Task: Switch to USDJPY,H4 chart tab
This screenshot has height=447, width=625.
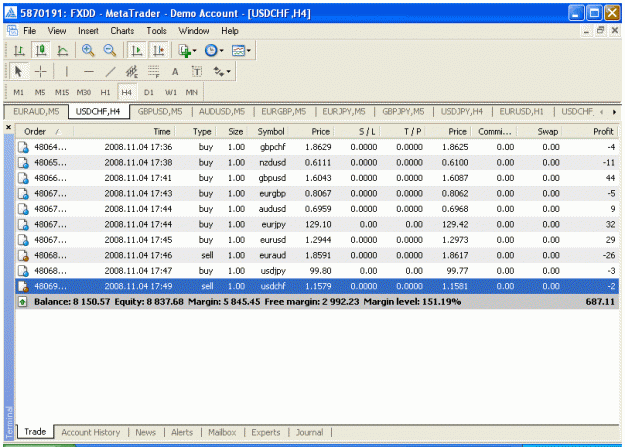Action: point(462,112)
